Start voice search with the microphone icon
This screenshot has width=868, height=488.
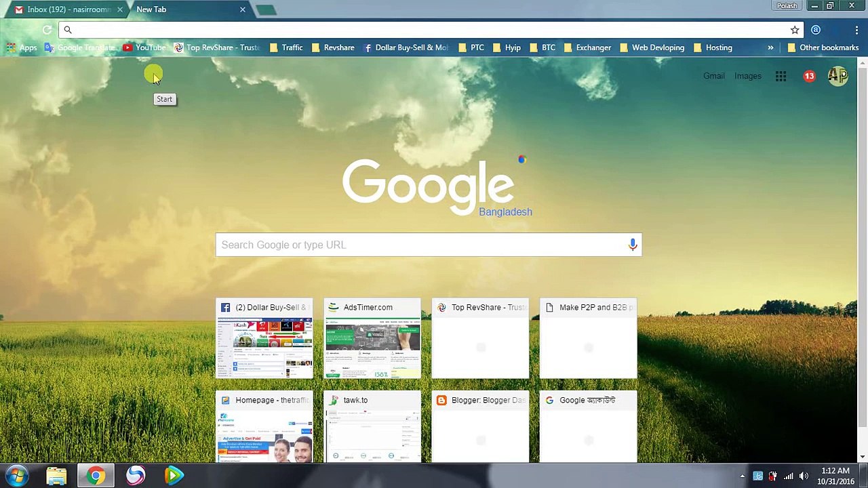click(x=633, y=245)
